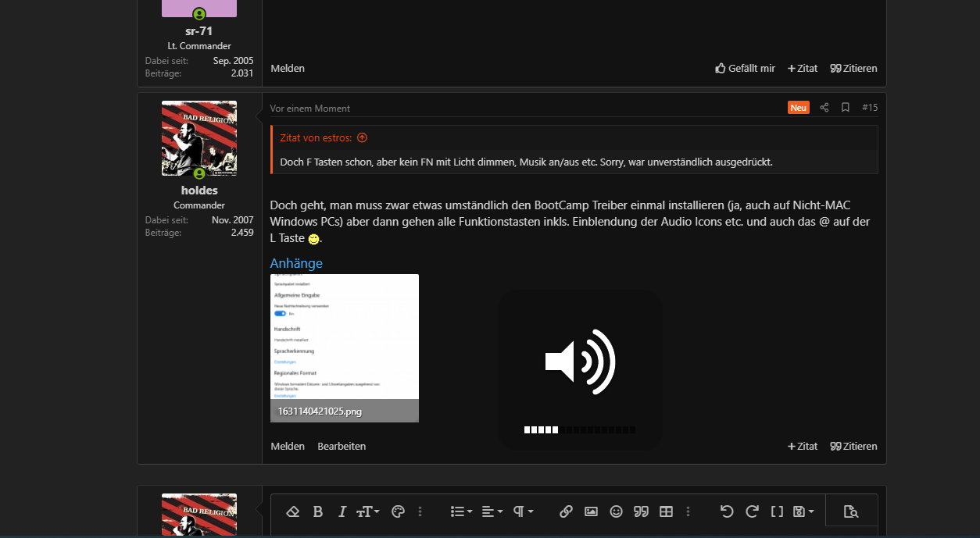Toggle italic formatting in the editor
Screen dimensions: 980x538
[x=342, y=511]
